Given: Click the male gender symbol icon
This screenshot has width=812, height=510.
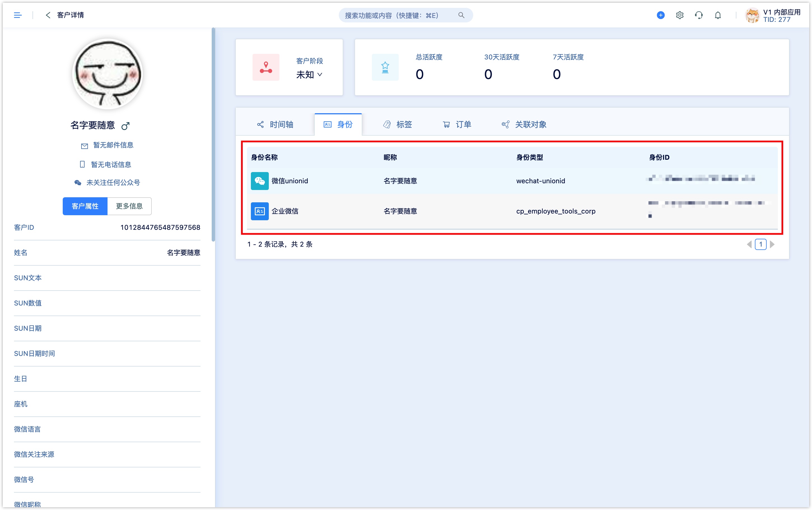Looking at the screenshot, I should 125,126.
